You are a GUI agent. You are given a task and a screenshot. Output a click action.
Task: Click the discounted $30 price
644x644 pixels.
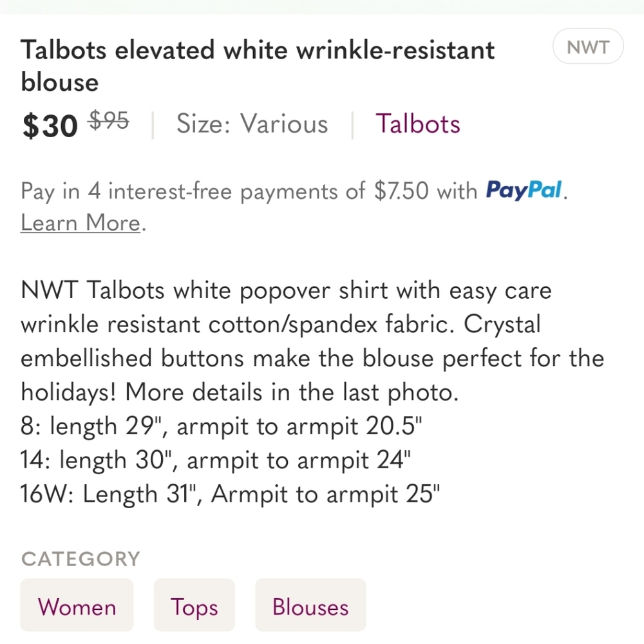48,126
